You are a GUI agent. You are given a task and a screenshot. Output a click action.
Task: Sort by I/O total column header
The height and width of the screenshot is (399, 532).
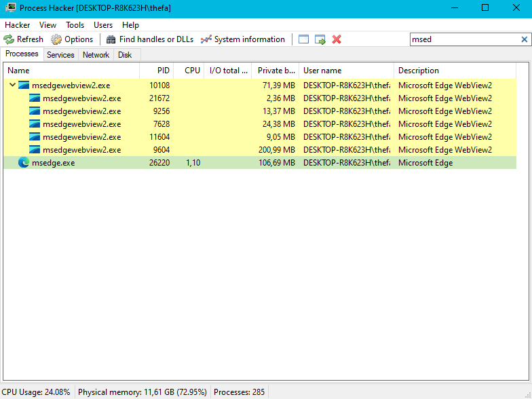228,71
